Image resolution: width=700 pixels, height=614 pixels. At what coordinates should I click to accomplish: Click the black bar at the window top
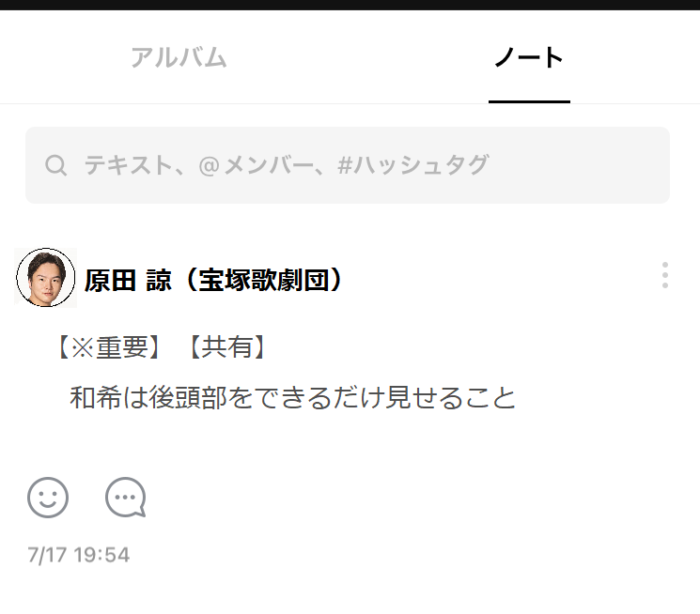click(350, 5)
